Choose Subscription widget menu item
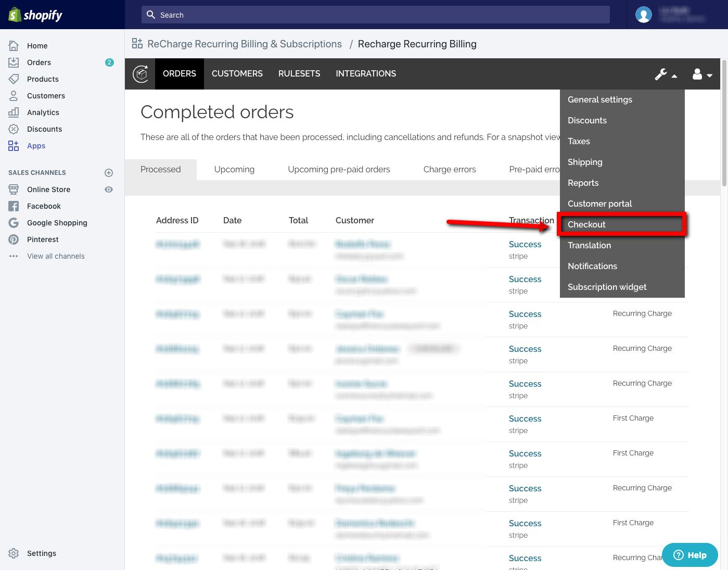Screen dimensions: 728x570 (607, 287)
